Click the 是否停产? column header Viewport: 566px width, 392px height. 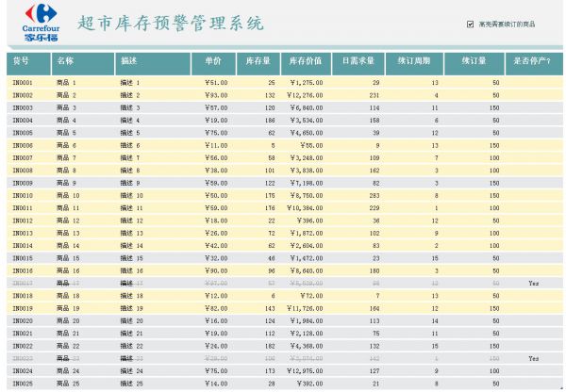point(531,62)
